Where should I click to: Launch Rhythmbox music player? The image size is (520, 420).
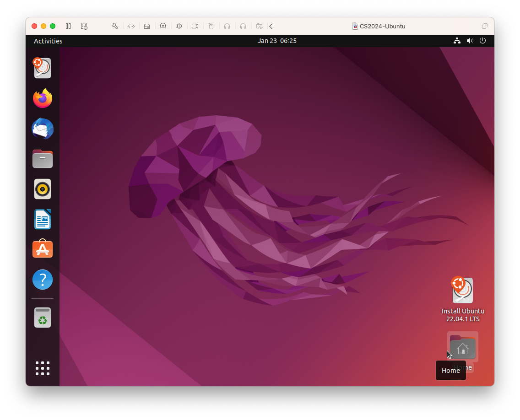(x=43, y=189)
